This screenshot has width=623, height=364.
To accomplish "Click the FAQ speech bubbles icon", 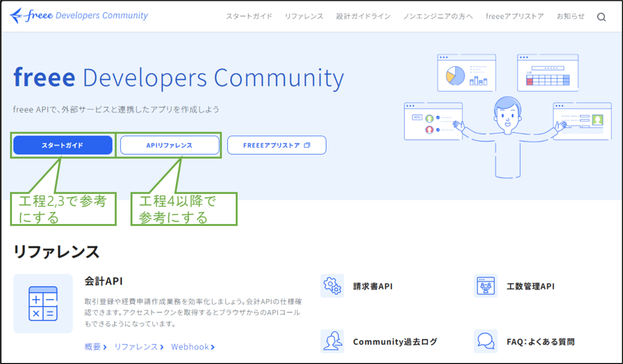I will point(486,341).
